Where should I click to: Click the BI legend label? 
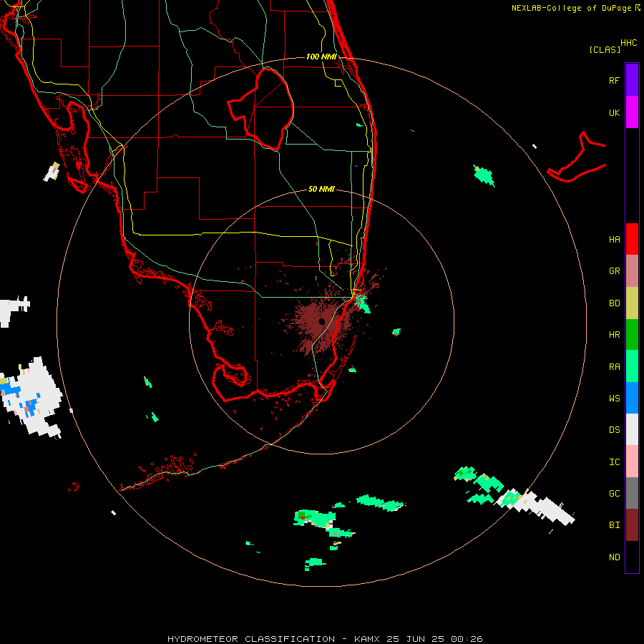coord(614,525)
